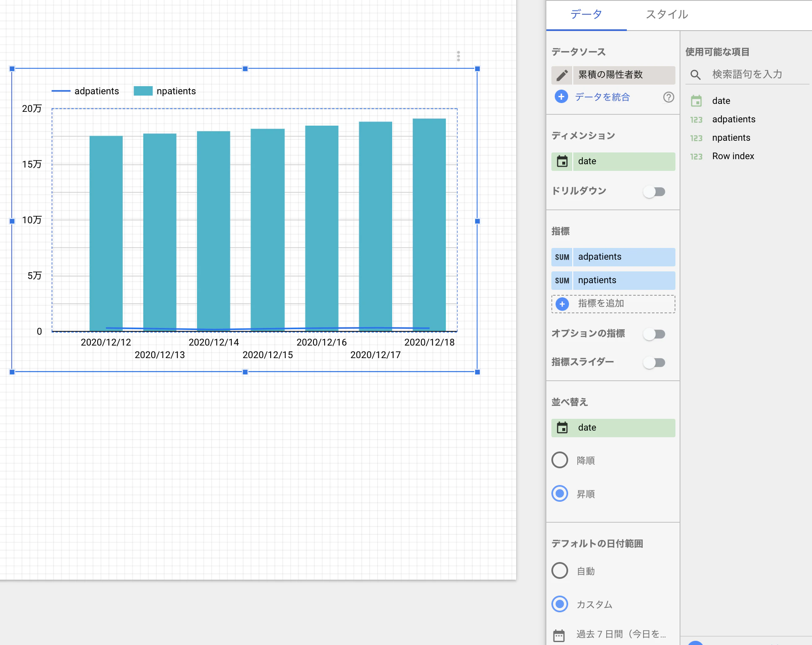
Task: Select the Row index field in available fields
Action: tap(733, 156)
